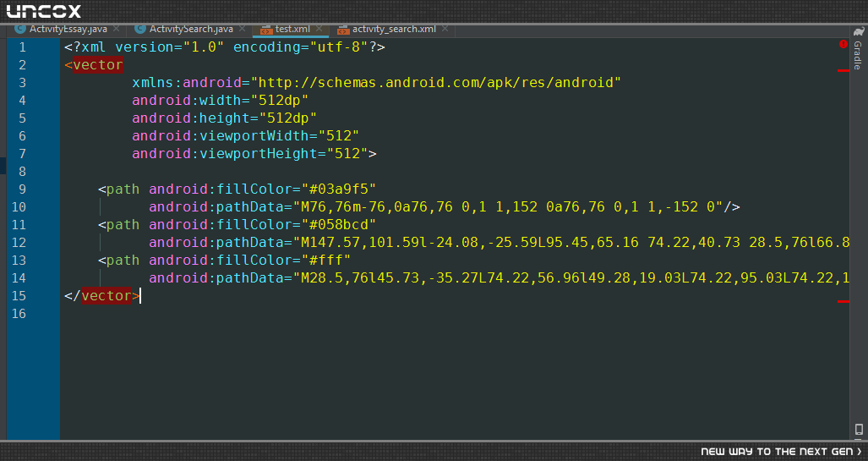
Task: Jump to lower red error stripe mark
Action: tap(843, 301)
